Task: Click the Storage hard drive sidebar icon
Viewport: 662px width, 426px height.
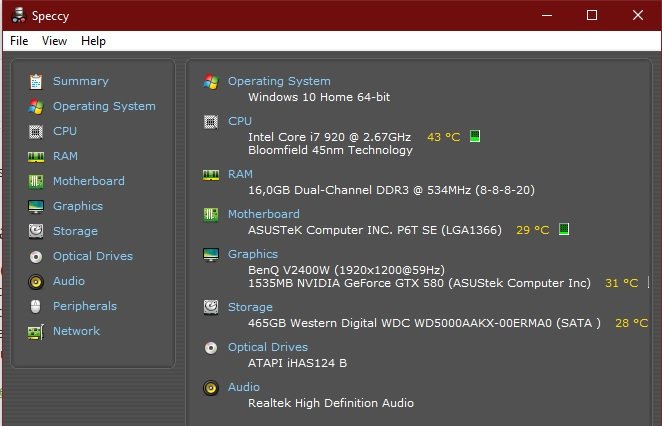Action: point(36,231)
